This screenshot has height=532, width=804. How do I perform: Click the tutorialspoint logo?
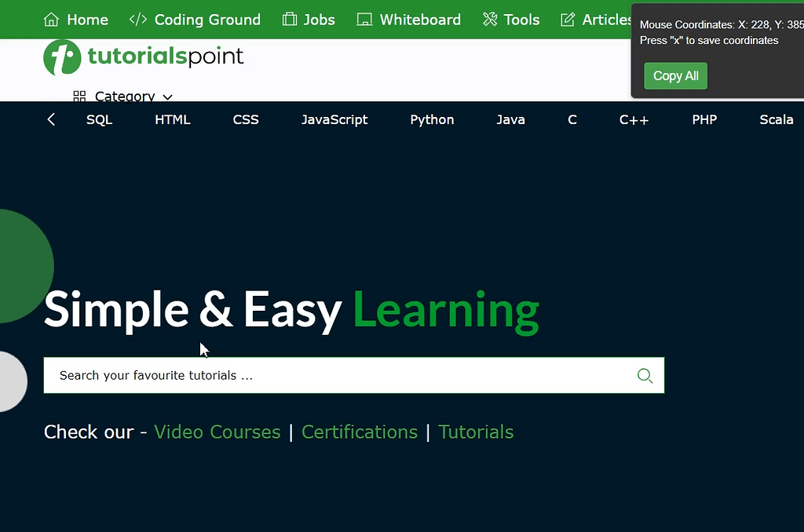tap(144, 57)
